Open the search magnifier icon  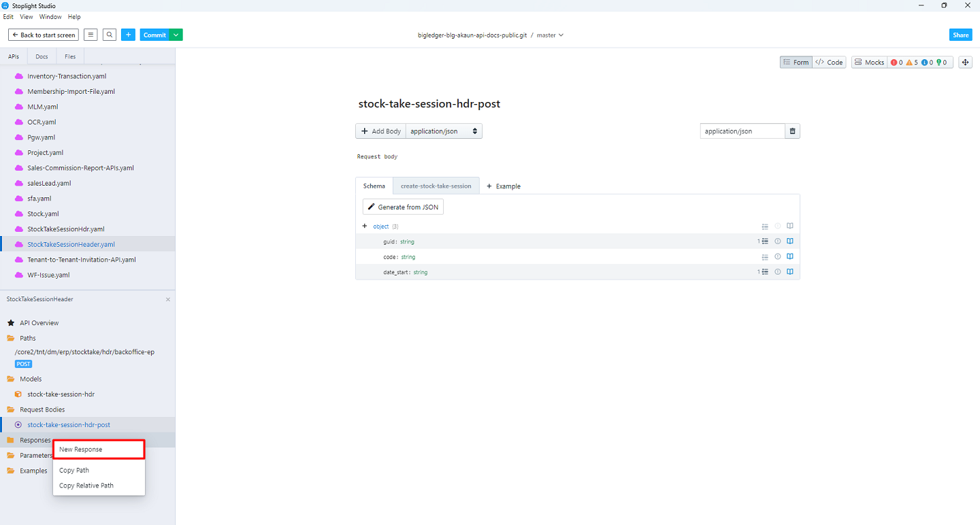click(110, 35)
